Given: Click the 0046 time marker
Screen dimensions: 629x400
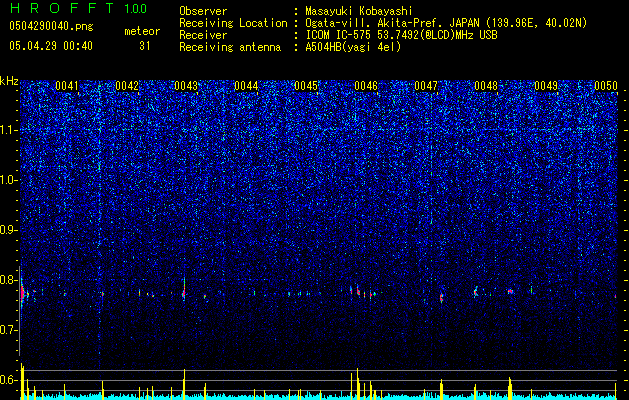Looking at the screenshot, I should (x=366, y=86).
